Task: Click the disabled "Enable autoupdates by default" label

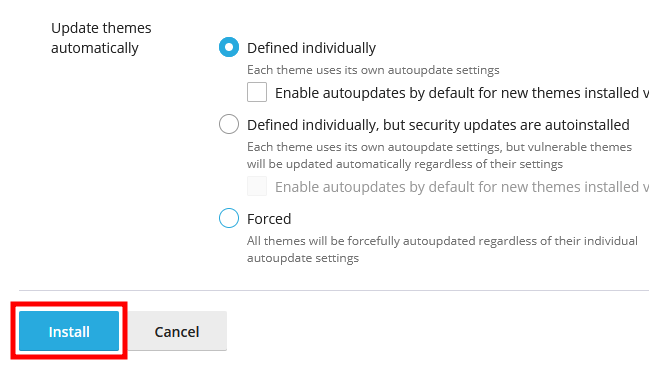Action: [462, 187]
